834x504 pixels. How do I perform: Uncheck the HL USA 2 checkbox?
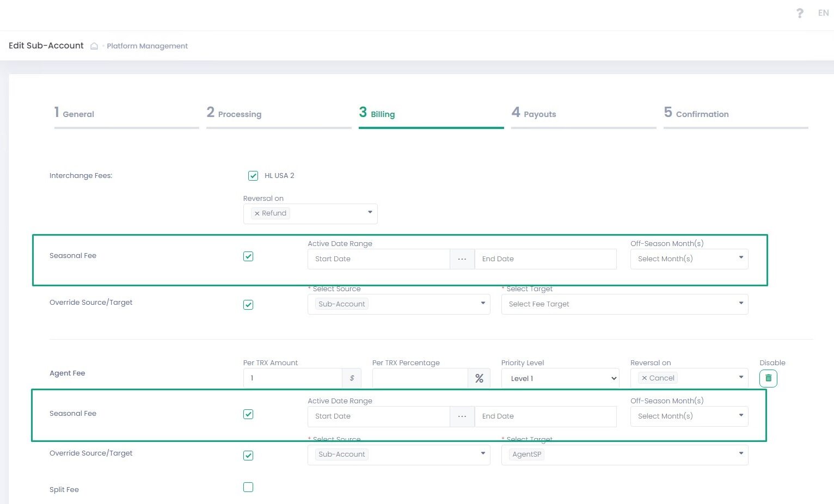253,176
